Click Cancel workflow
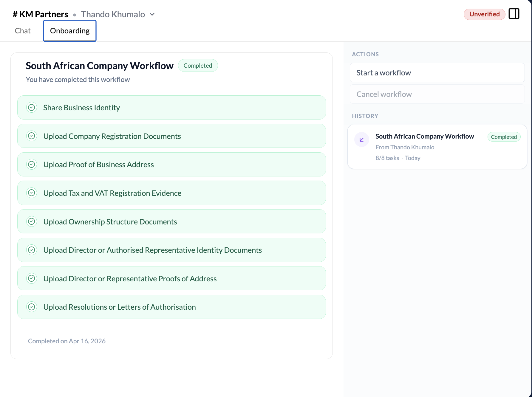Image resolution: width=532 pixels, height=397 pixels. 437,94
